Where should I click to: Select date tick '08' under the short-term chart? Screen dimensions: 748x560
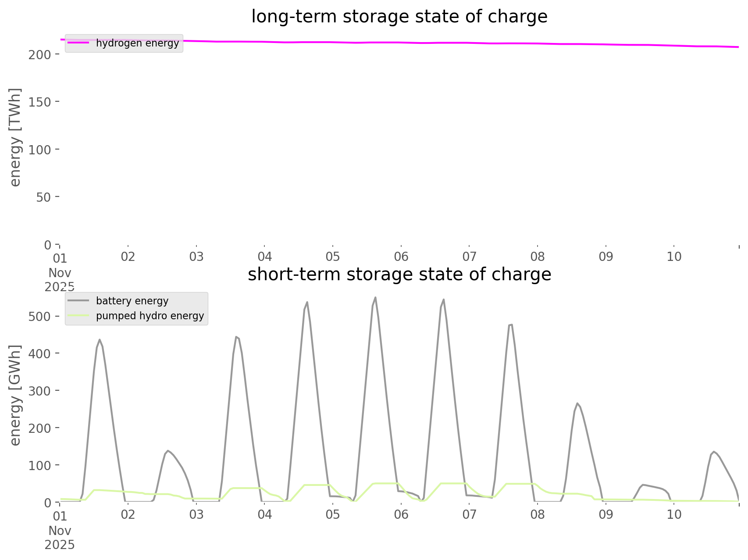point(538,514)
